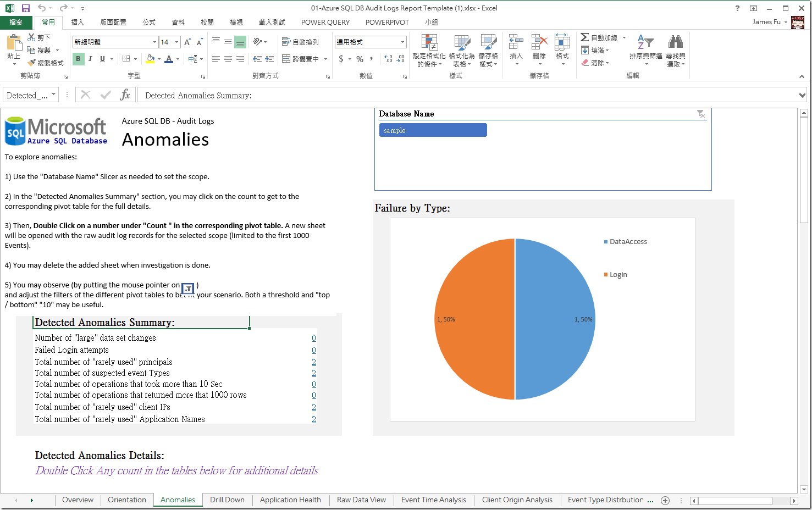The width and height of the screenshot is (812, 510).
Task: Open the number format dropdown 通用格式
Action: tap(402, 42)
